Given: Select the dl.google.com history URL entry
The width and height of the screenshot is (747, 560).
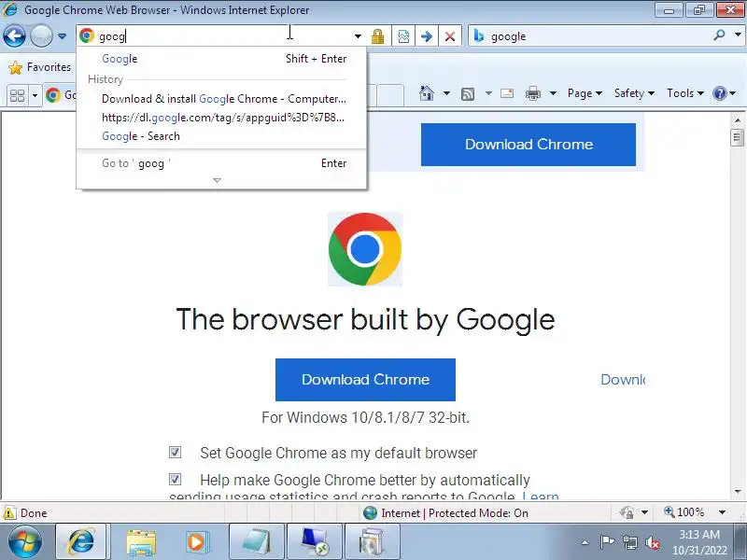Looking at the screenshot, I should coord(221,118).
